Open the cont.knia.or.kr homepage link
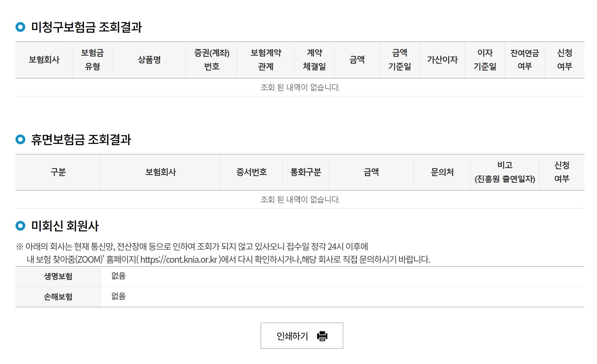 pos(179,260)
